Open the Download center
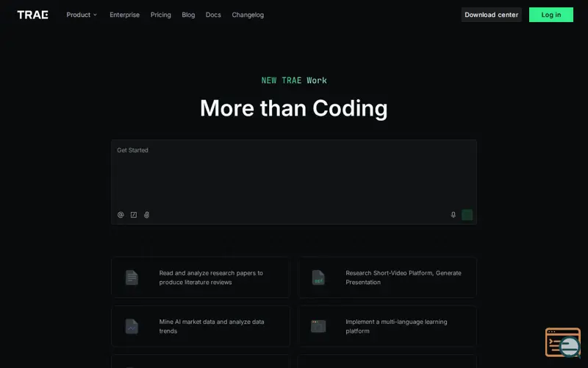This screenshot has width=588, height=368. [491, 15]
